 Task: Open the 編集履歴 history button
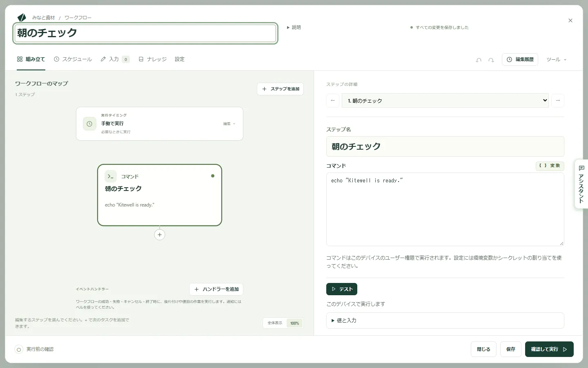coord(520,60)
